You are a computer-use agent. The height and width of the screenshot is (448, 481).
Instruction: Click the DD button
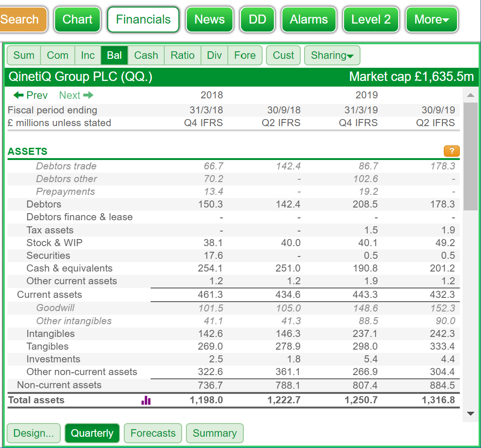pyautogui.click(x=257, y=20)
